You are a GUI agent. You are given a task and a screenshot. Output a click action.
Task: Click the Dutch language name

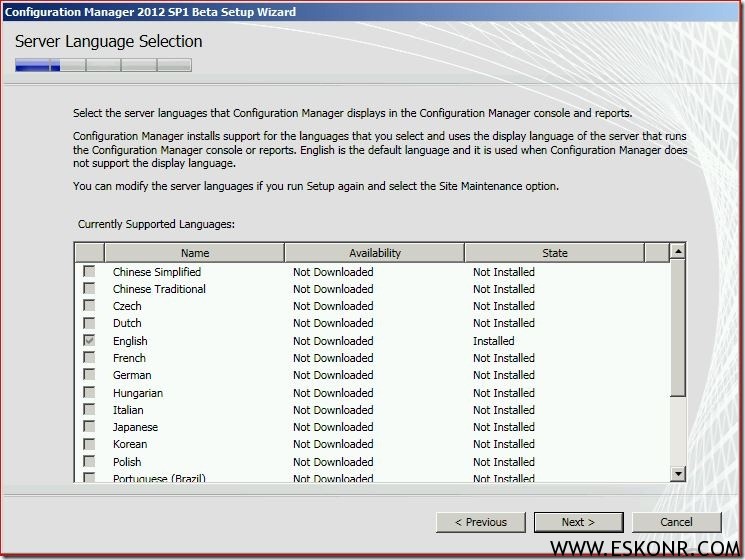tap(127, 323)
